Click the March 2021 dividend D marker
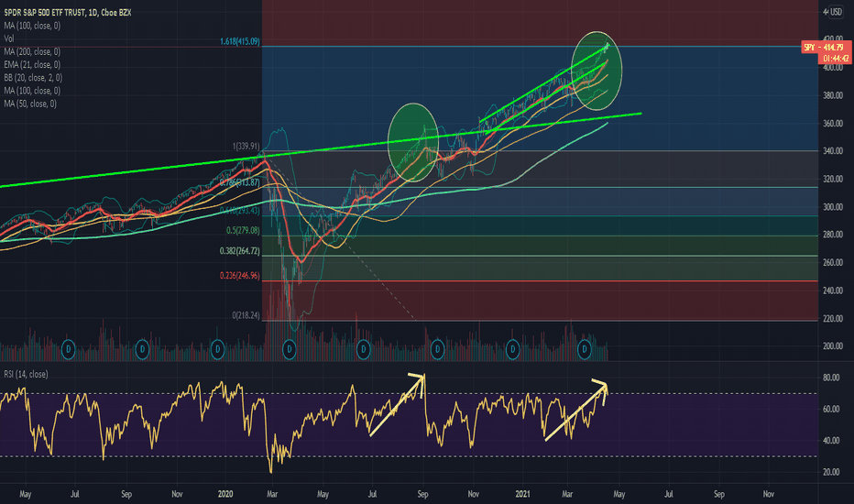 585,349
